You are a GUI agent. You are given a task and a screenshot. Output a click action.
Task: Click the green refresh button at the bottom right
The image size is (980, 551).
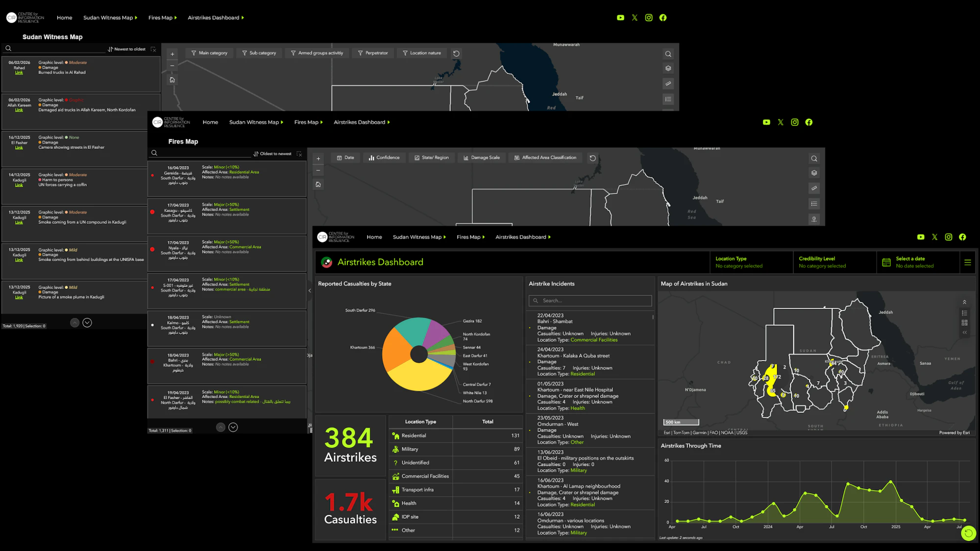[x=968, y=533]
